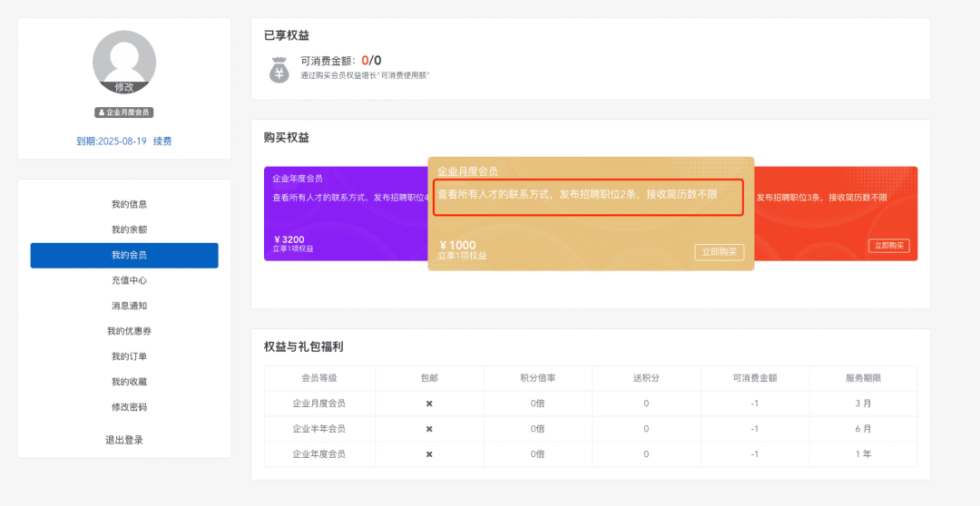The height and width of the screenshot is (506, 980).
Task: Click the user avatar profile picture
Action: pos(124,61)
